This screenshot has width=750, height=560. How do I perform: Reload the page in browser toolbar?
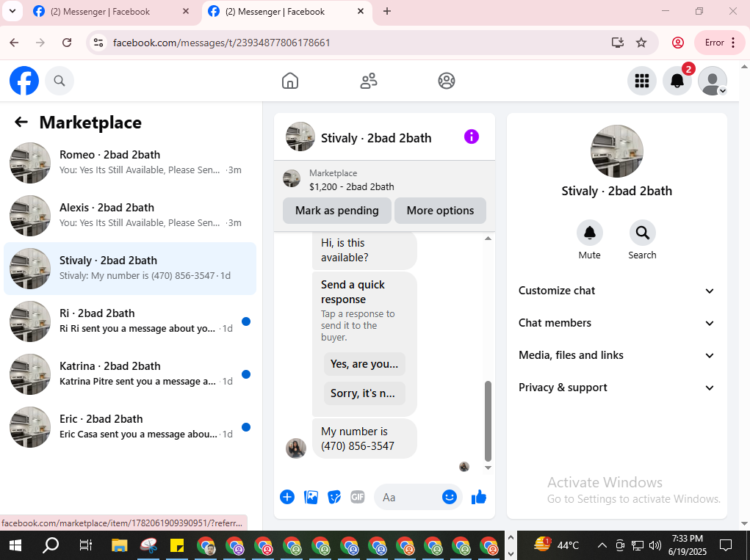click(67, 43)
